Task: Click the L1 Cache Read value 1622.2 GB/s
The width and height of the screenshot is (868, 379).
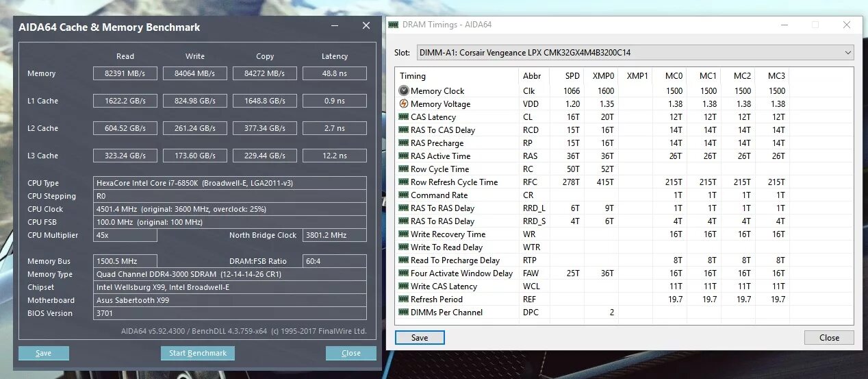Action: [x=125, y=101]
